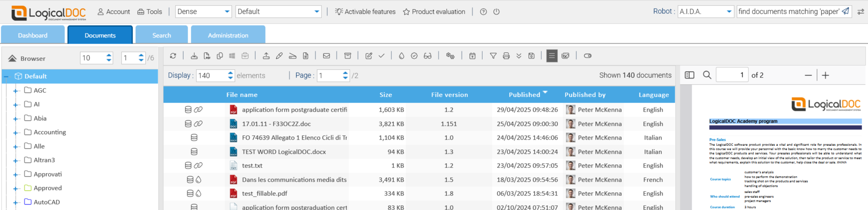Viewport: 868px width, 210px height.
Task: Click the envelope email icon
Action: pos(327,56)
